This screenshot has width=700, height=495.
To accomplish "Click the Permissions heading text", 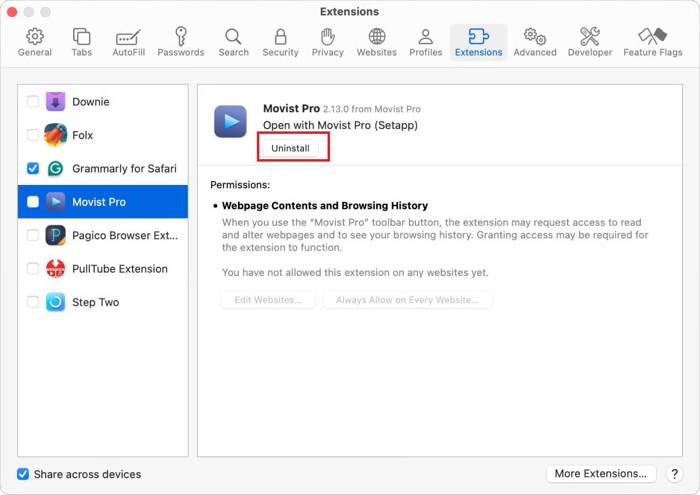I will (240, 185).
